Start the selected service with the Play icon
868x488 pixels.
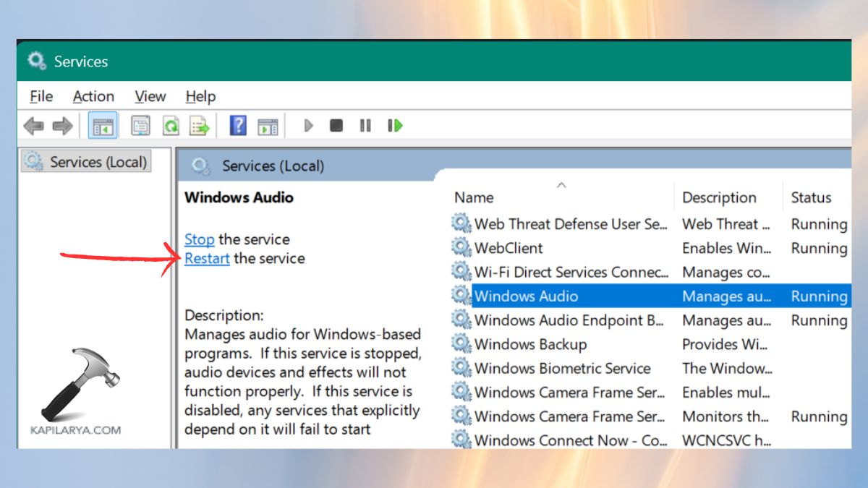click(307, 125)
